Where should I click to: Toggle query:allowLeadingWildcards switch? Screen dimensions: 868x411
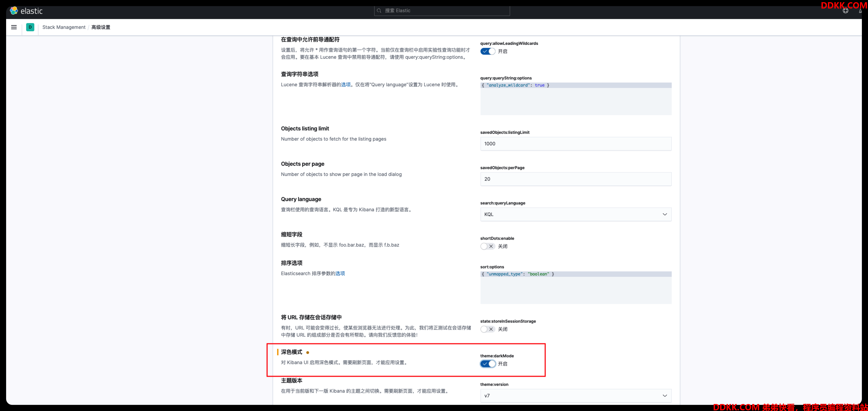[488, 51]
